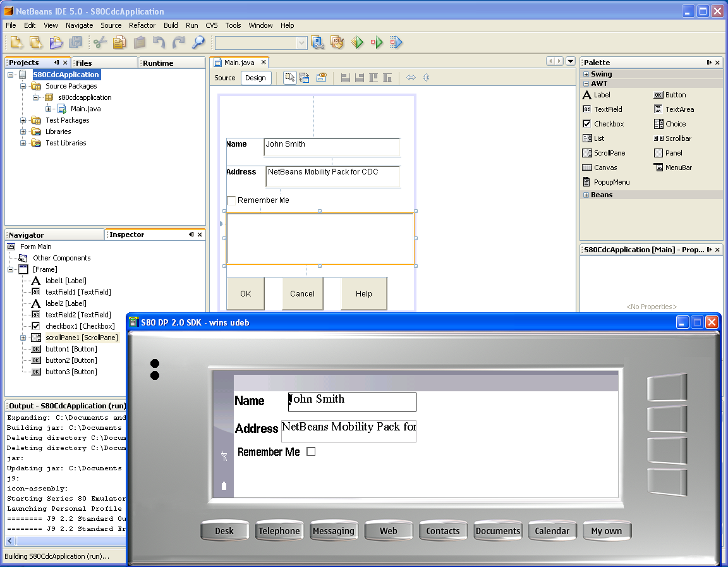Toggle Remember Me checkbox in form designer
Screen dimensions: 728x567
tap(231, 200)
